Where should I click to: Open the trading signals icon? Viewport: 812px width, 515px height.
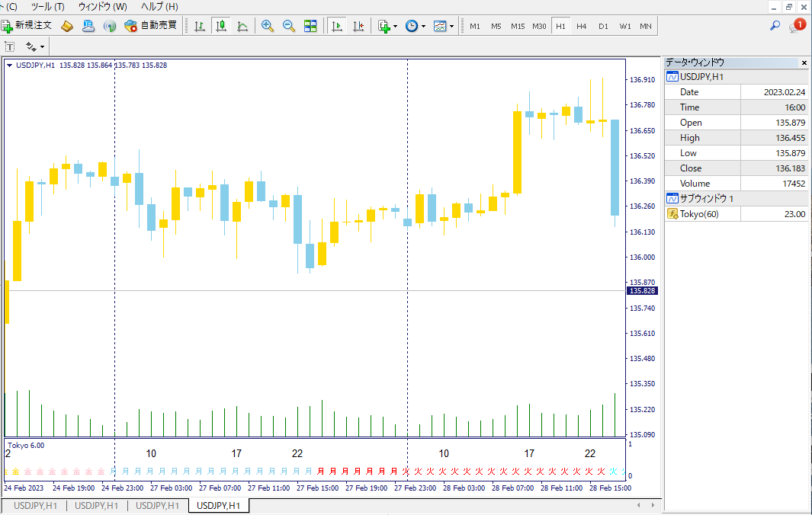(x=110, y=26)
